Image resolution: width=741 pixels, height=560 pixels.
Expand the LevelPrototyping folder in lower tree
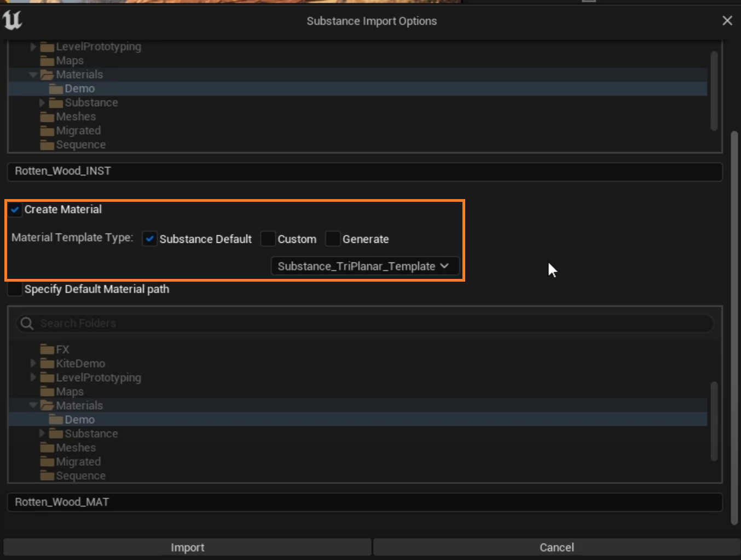pyautogui.click(x=33, y=378)
